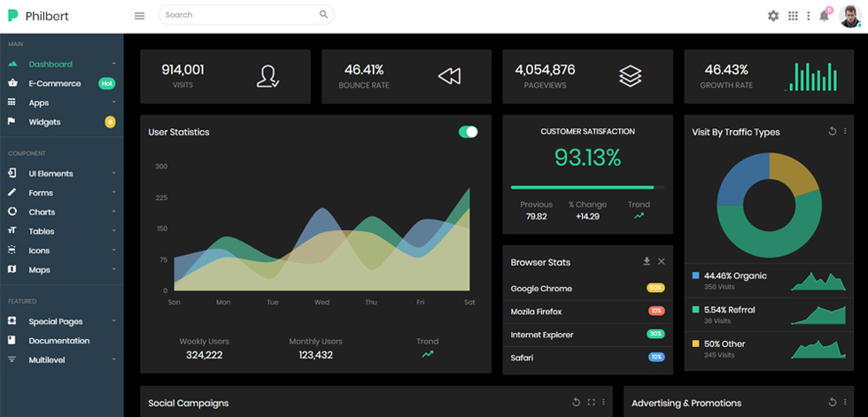Expand the Icons menu arrow
The height and width of the screenshot is (417, 868).
click(x=113, y=250)
